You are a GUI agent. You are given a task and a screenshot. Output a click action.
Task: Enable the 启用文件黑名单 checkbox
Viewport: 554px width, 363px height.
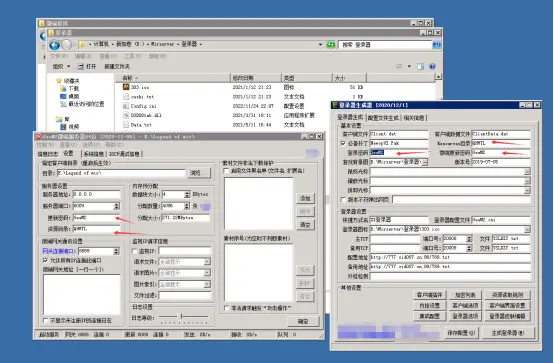[226, 171]
